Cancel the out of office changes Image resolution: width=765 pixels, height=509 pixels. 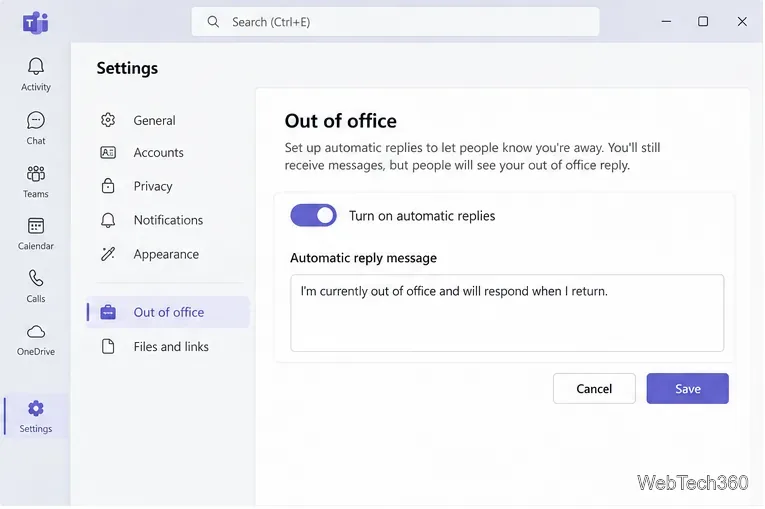click(x=594, y=388)
